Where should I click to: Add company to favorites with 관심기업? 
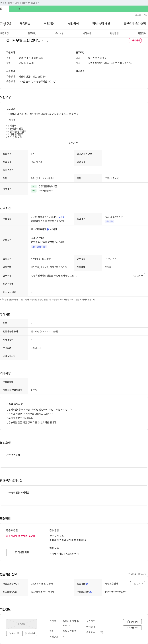(x=14, y=633)
